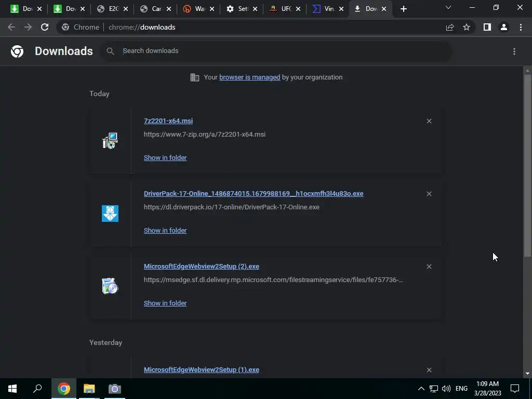Image resolution: width=532 pixels, height=399 pixels.
Task: Click the browser forward arrow
Action: (x=28, y=27)
